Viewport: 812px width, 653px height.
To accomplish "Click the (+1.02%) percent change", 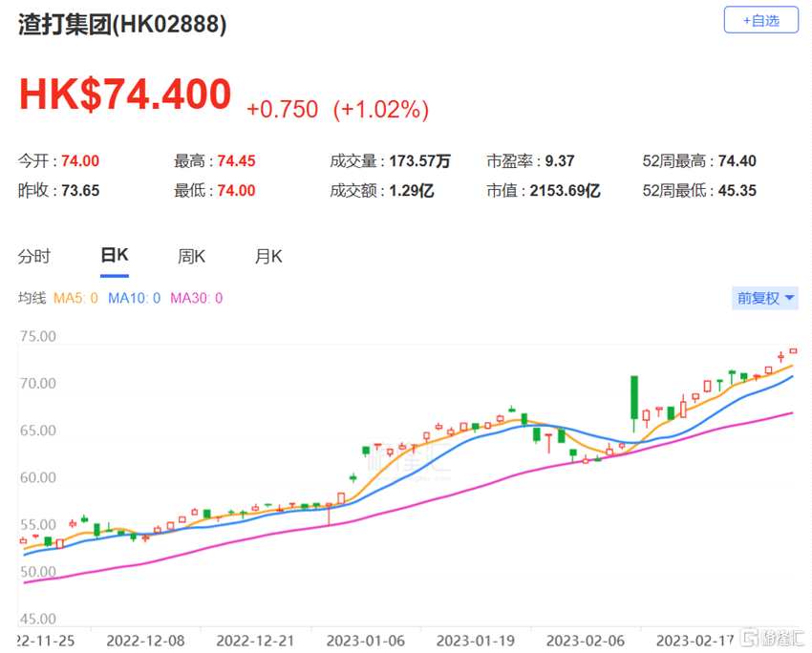I will pos(381,109).
